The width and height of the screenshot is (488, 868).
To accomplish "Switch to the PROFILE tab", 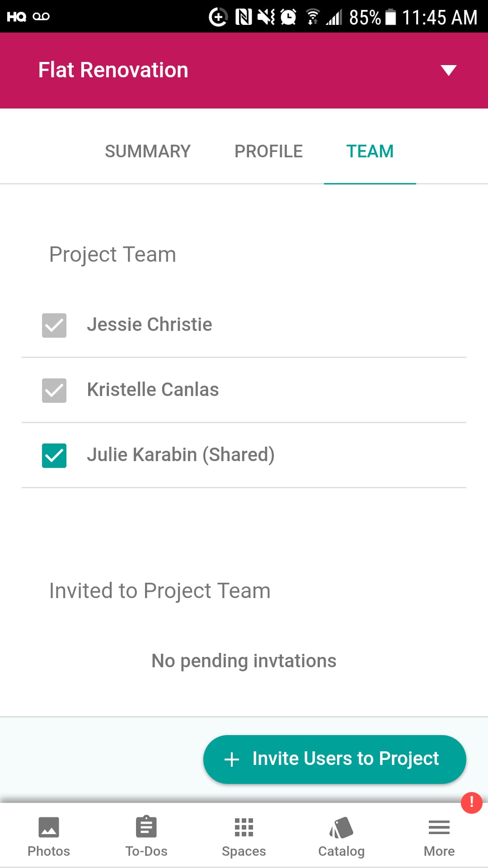I will coord(268,151).
